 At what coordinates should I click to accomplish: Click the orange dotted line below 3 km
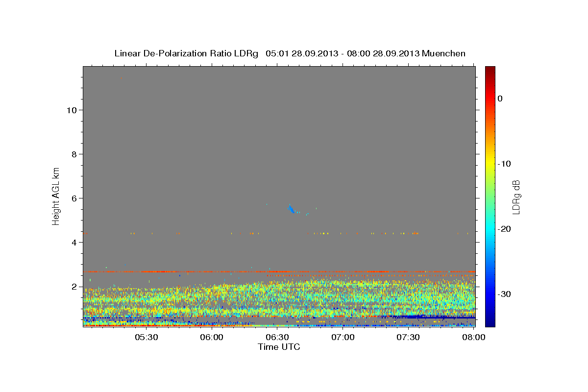[279, 271]
